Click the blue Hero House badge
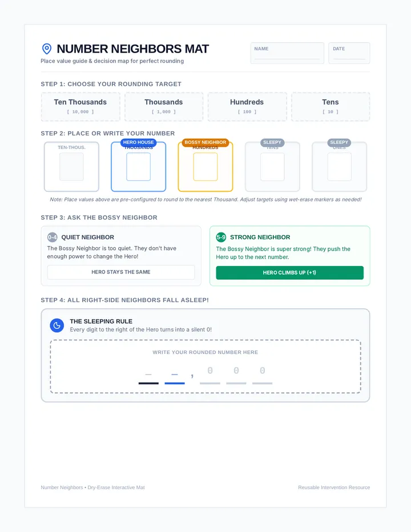The width and height of the screenshot is (411, 532). pyautogui.click(x=139, y=143)
